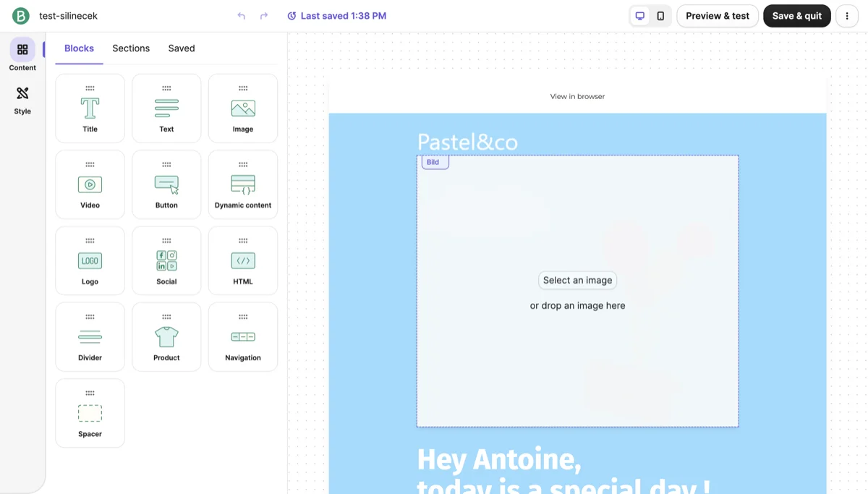
Task: Click the test-silinecek campaign name
Action: coord(68,16)
